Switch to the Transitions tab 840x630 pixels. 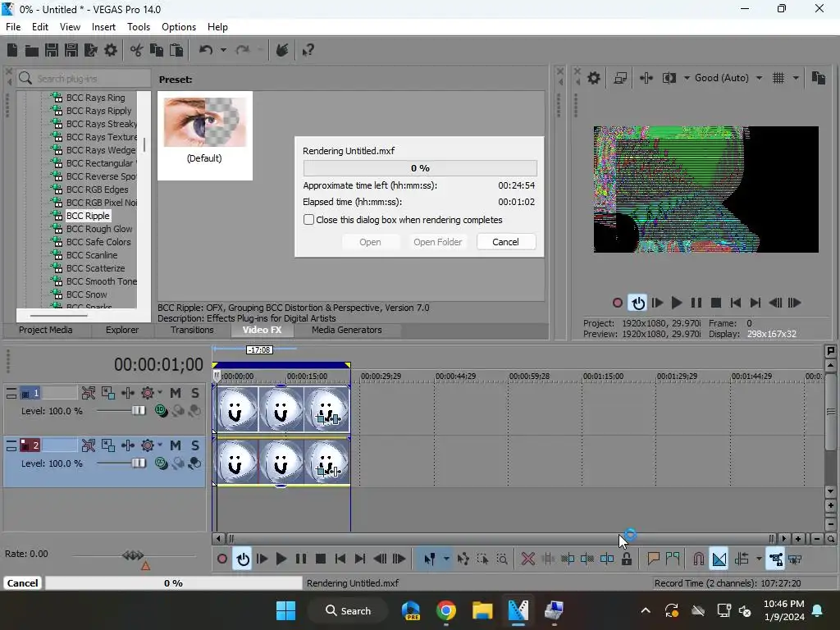click(192, 330)
